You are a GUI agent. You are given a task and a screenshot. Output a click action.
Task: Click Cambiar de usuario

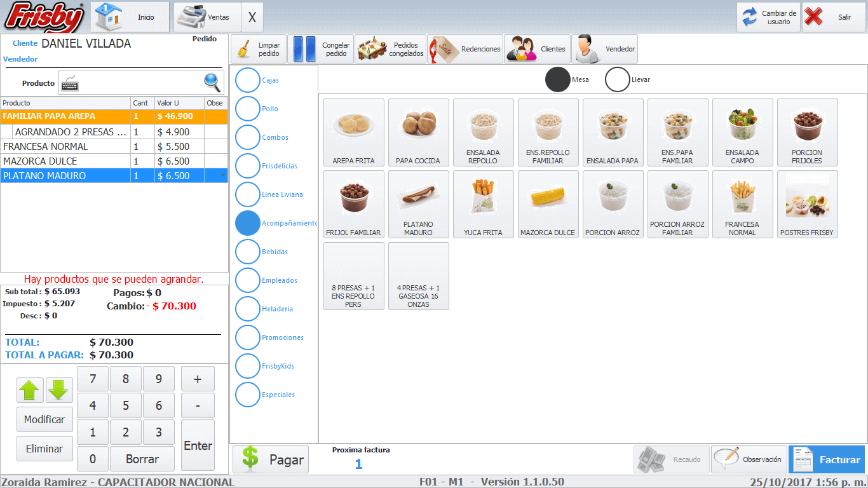point(768,17)
